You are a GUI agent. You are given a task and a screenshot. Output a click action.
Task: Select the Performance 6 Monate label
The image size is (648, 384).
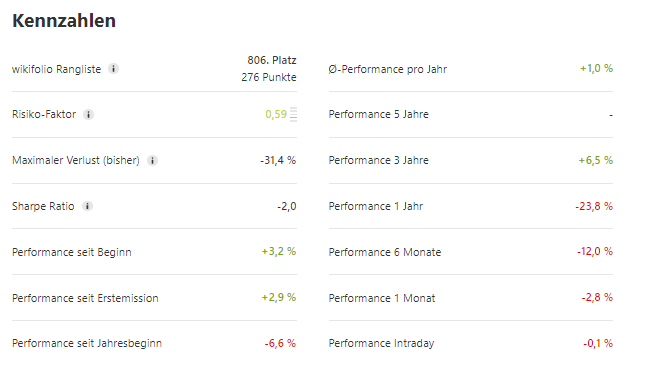click(x=385, y=252)
